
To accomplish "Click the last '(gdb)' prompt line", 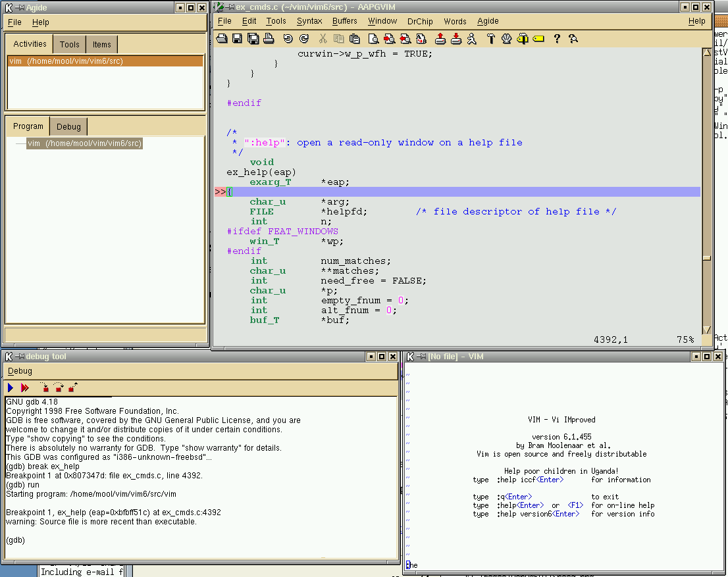I will click(x=15, y=540).
